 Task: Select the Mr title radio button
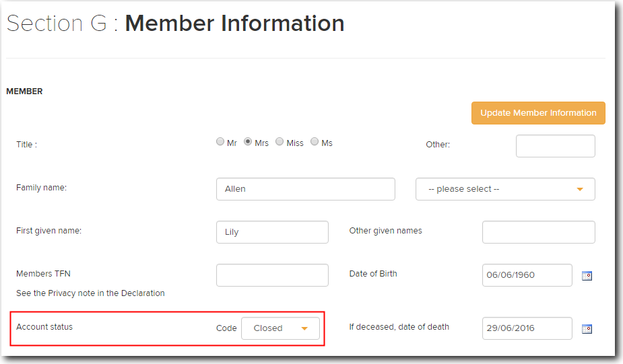pyautogui.click(x=220, y=142)
